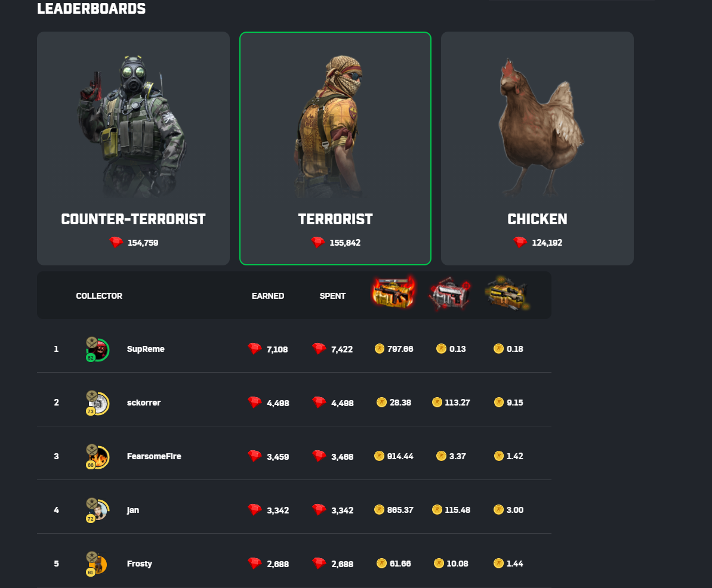Click the FearsomeFire username link

click(x=154, y=456)
